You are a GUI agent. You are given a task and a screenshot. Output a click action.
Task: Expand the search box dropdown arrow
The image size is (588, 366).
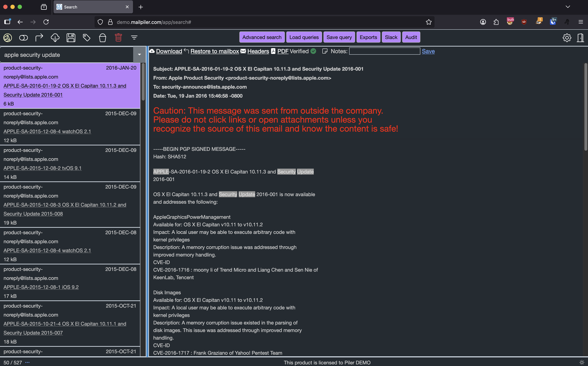(x=139, y=55)
